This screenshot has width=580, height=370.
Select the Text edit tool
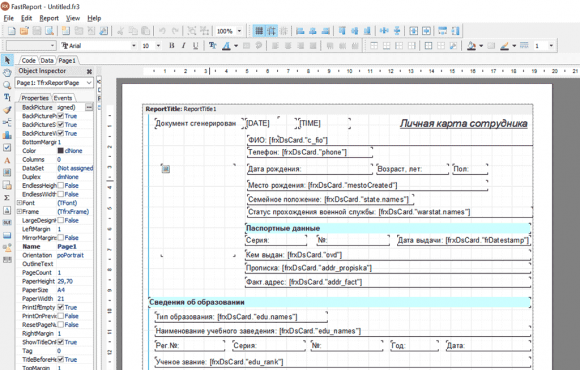coord(7,97)
